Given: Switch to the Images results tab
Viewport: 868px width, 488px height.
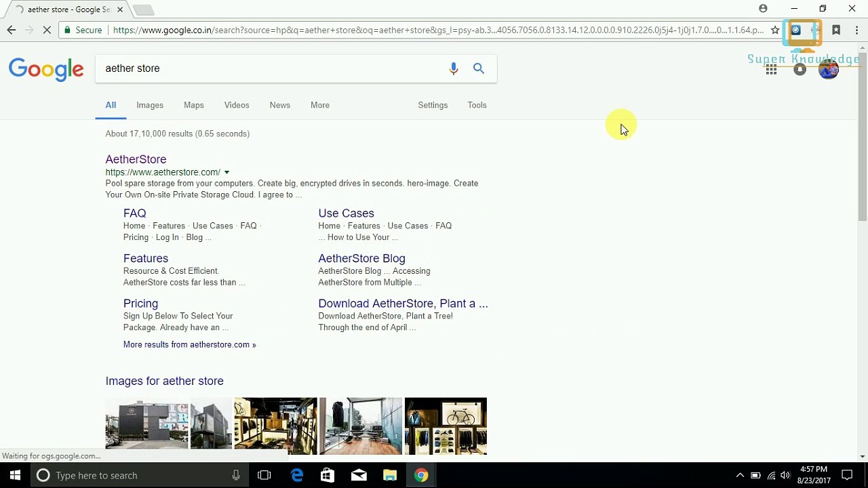Looking at the screenshot, I should [150, 105].
